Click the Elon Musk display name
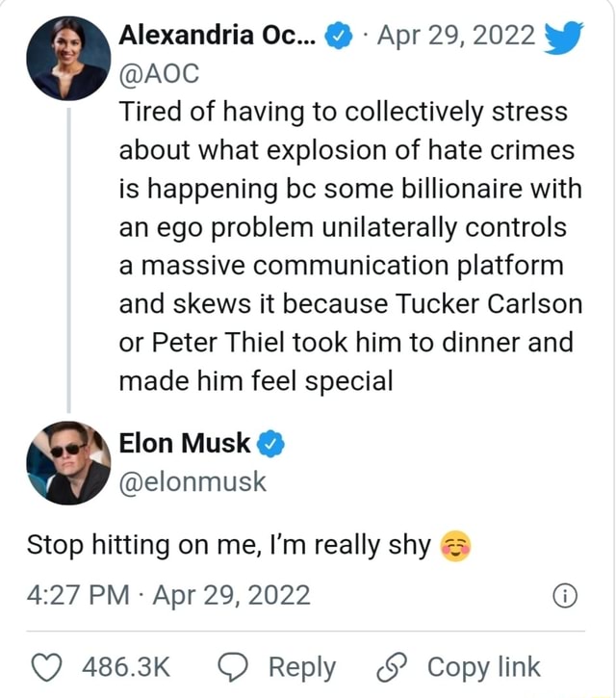 185,444
